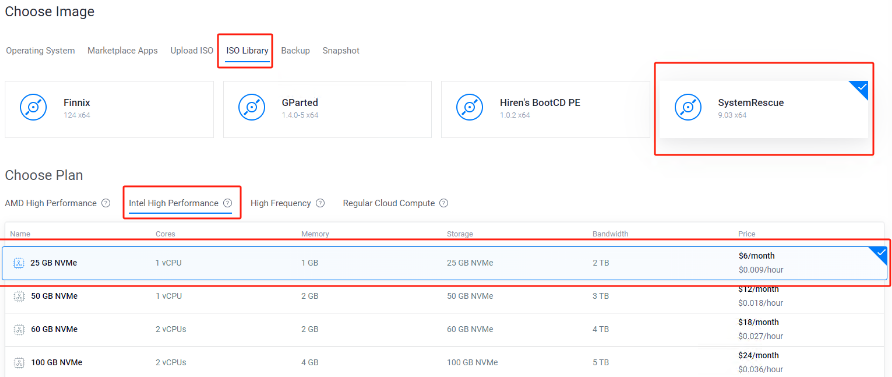Select the AMD High Performance plan type
This screenshot has height=377, width=892.
tap(51, 203)
